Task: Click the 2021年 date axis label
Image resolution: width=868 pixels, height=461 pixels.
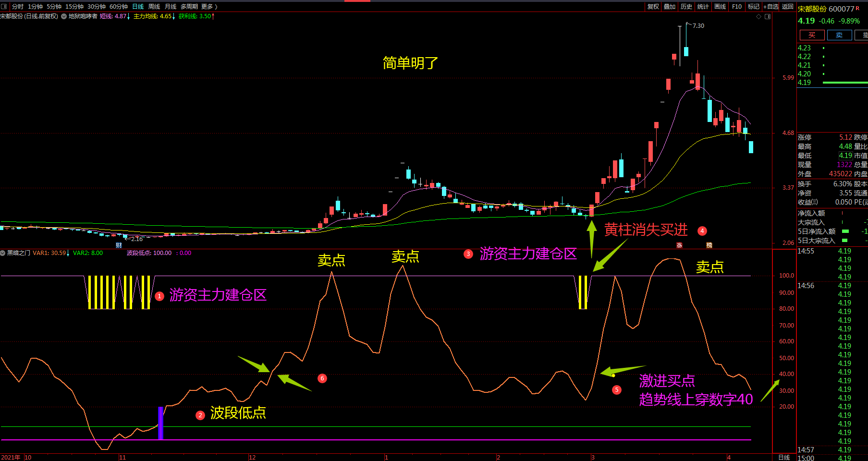Action: tap(11, 457)
